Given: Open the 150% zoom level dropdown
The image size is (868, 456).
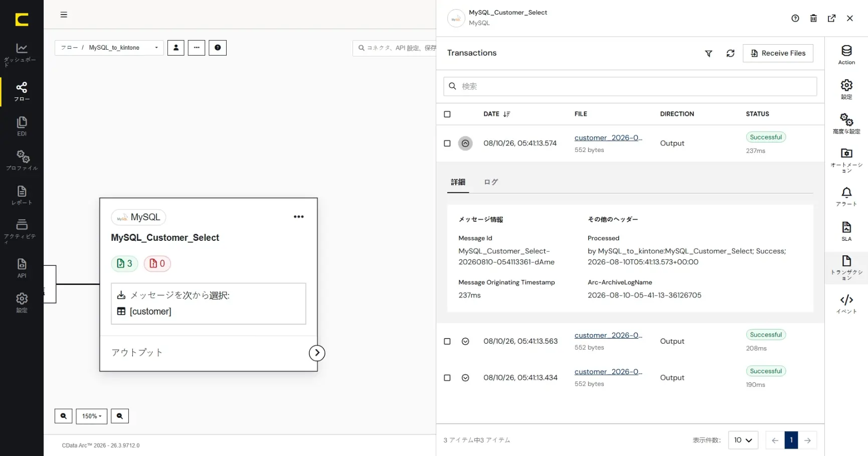Looking at the screenshot, I should pyautogui.click(x=92, y=416).
